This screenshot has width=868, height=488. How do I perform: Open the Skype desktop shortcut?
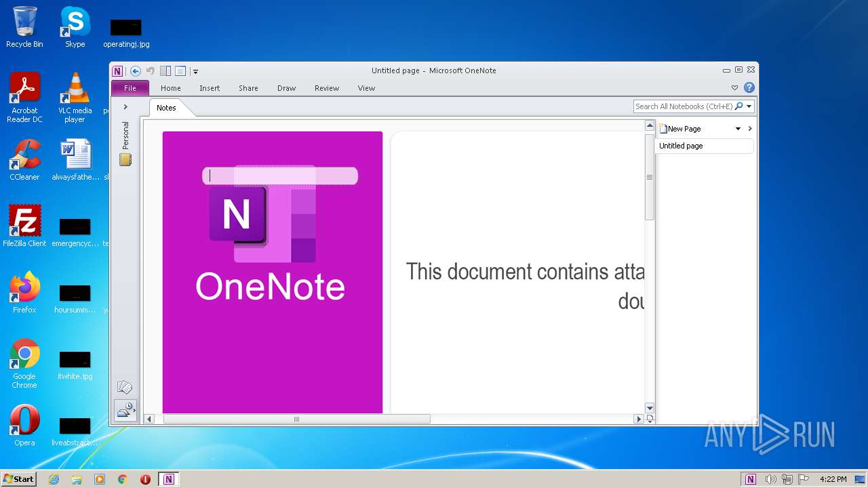75,27
